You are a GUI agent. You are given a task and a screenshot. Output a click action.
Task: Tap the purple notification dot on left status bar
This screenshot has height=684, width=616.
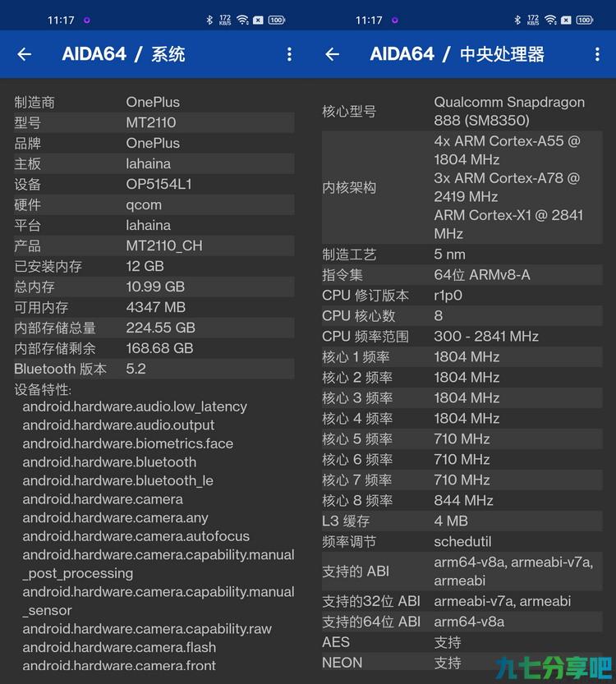pos(87,20)
